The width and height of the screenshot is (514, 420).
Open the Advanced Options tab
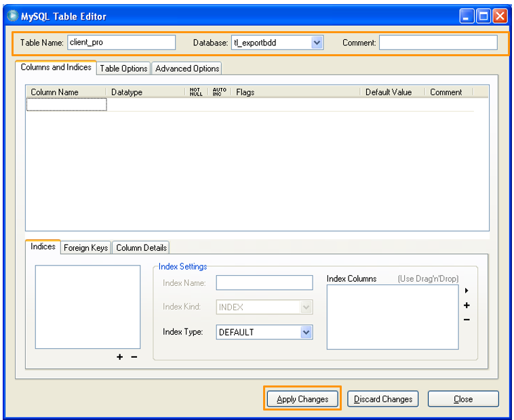pos(187,68)
